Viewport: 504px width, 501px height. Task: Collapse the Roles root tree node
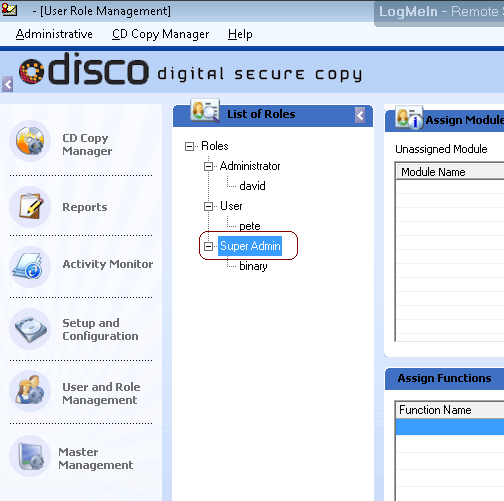click(x=189, y=146)
